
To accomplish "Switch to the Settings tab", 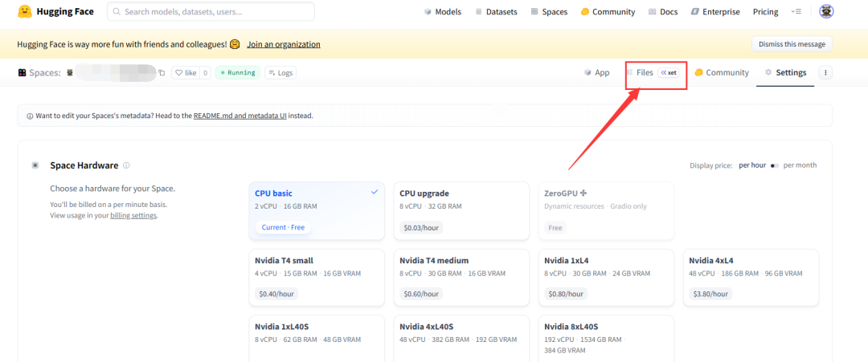I will point(785,72).
